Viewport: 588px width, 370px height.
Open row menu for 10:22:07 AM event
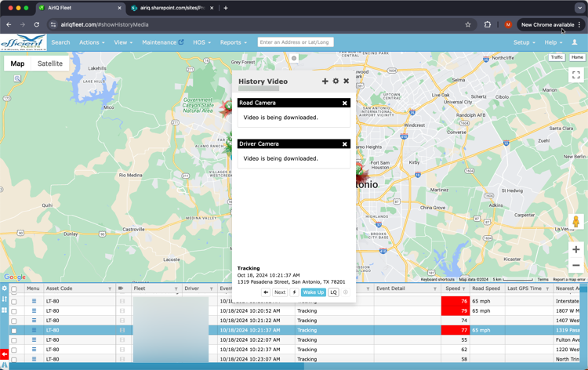pyautogui.click(x=34, y=340)
